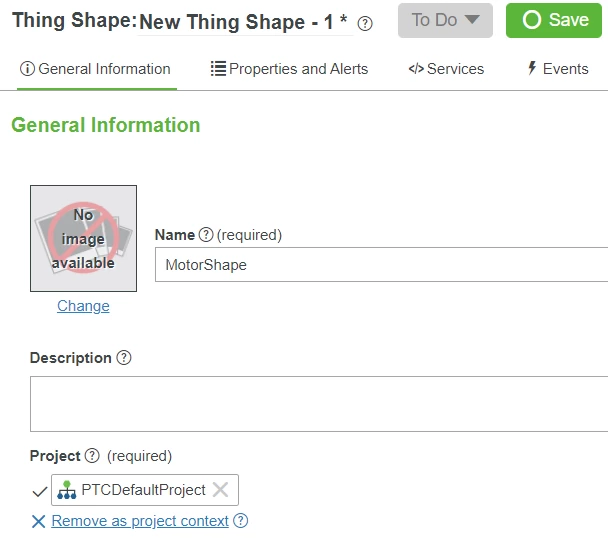Click help icon beside Thing Shape title
Image resolution: width=608 pixels, height=548 pixels.
(365, 24)
